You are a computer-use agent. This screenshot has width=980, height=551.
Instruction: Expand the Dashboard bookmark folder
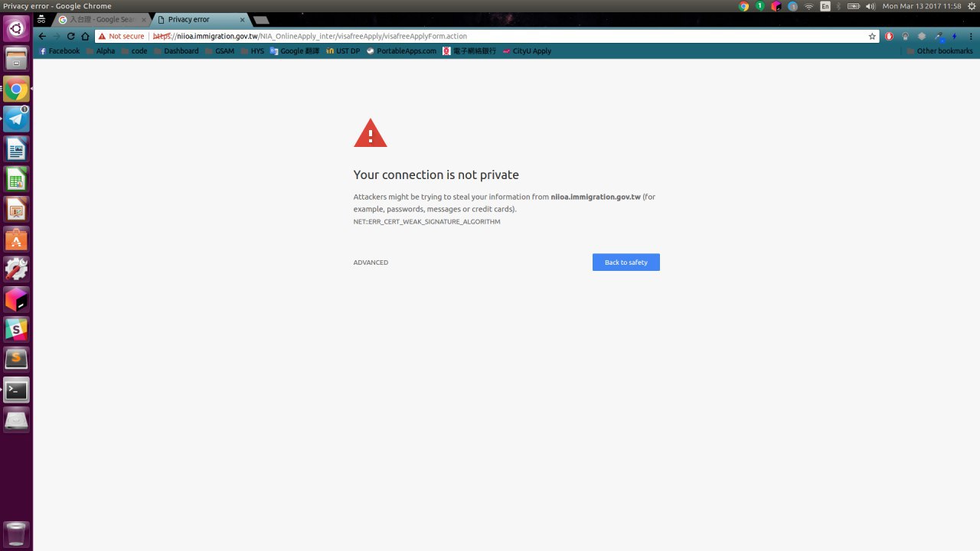click(x=175, y=51)
